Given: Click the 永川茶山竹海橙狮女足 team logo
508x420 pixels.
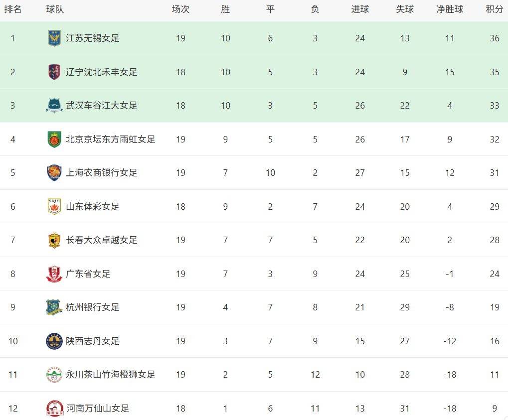Looking at the screenshot, I should pyautogui.click(x=54, y=375).
